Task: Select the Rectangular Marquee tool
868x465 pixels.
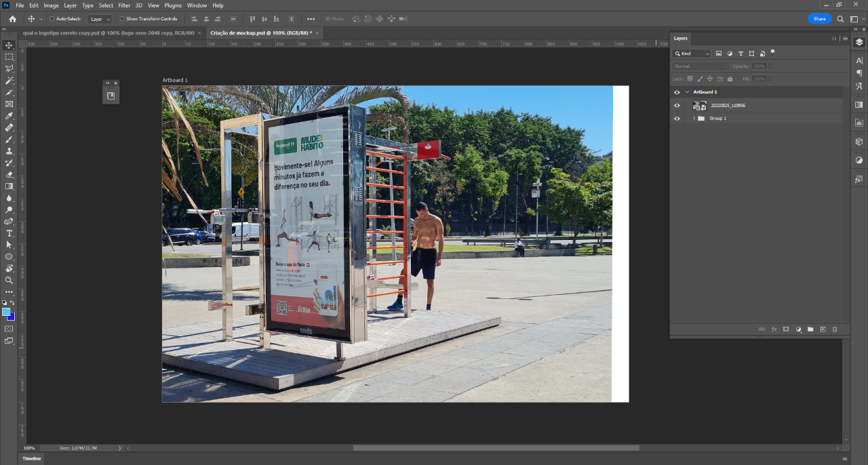Action: (x=9, y=57)
